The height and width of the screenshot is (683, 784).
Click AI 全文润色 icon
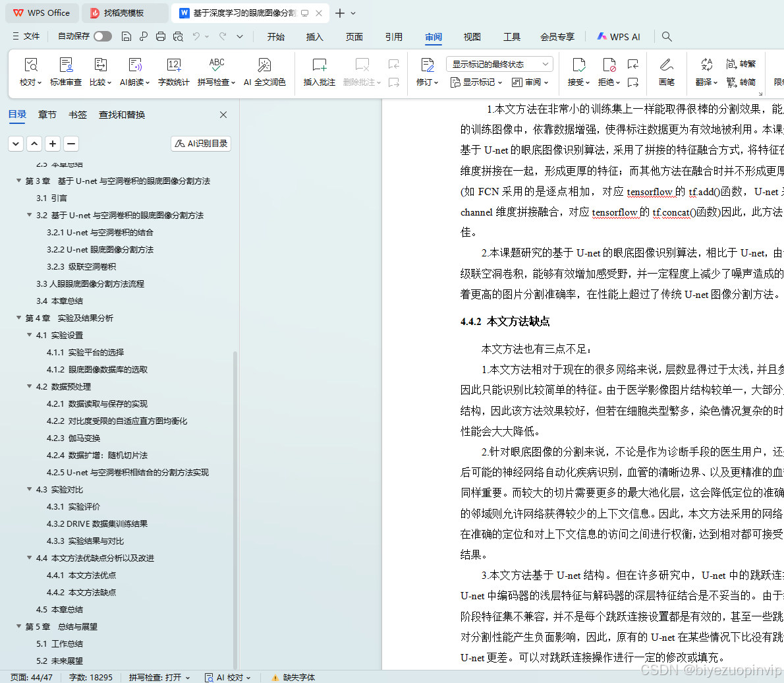pos(264,65)
